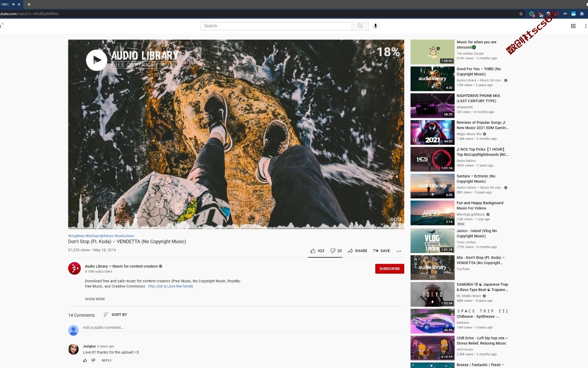This screenshot has width=588, height=368.
Task: Click 'Radio Nation' channel name
Action: point(466,161)
